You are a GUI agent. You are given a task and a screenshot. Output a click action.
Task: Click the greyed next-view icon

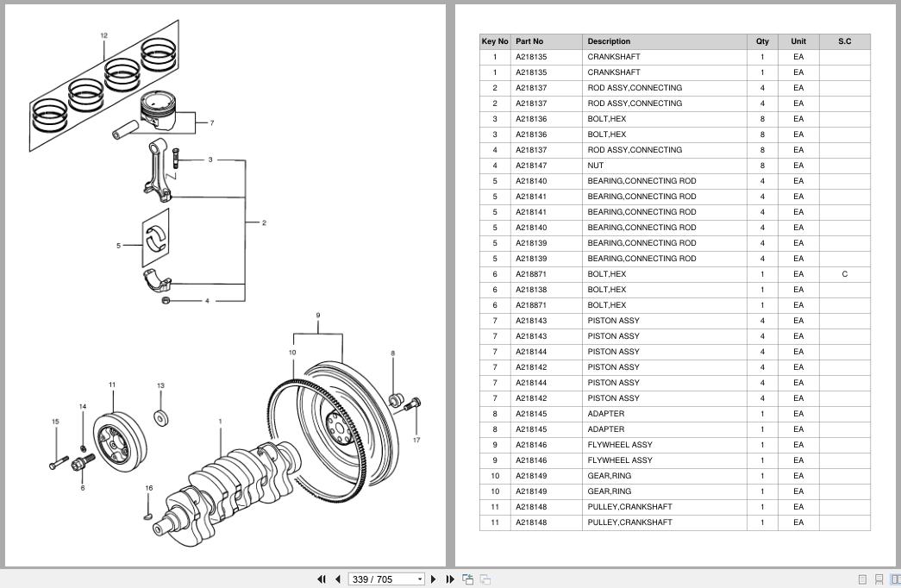click(485, 579)
